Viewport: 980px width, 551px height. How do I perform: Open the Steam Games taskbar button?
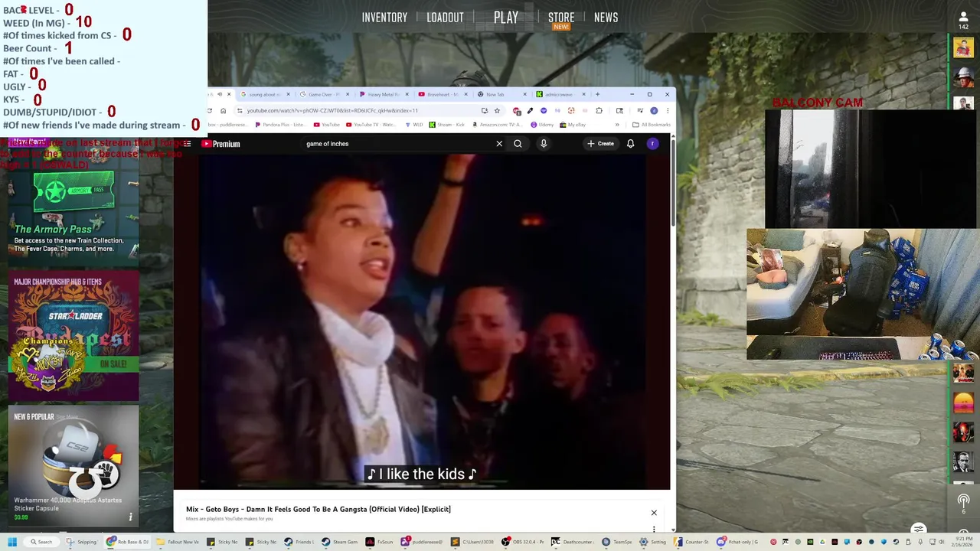pos(340,542)
